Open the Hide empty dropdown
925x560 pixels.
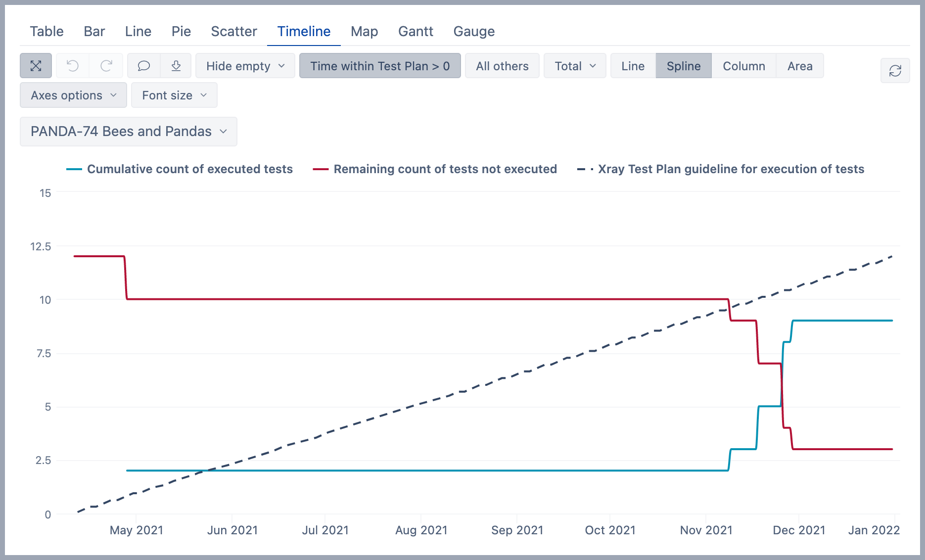point(245,66)
